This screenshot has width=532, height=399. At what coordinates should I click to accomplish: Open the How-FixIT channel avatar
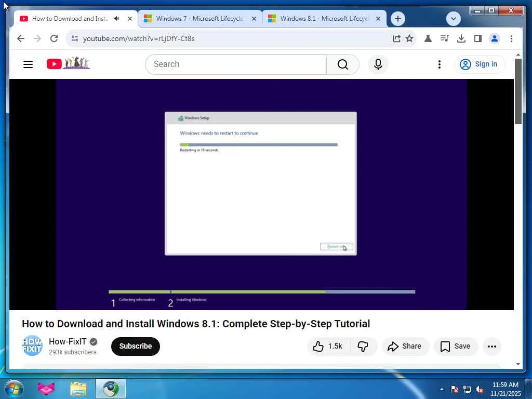pos(32,345)
